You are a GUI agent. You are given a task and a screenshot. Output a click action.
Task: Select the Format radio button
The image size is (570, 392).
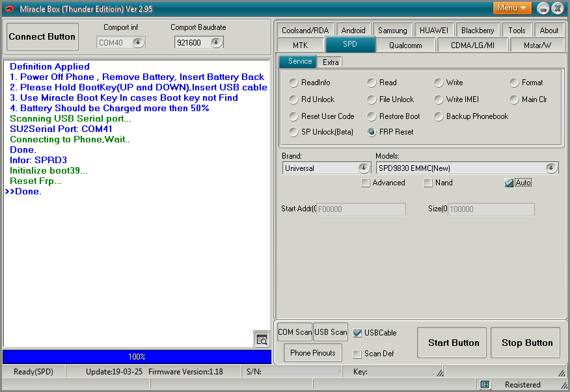pos(513,83)
